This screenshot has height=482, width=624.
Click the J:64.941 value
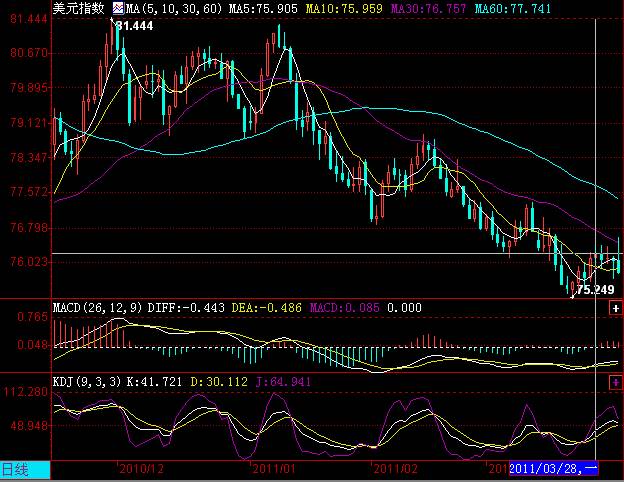pos(283,382)
